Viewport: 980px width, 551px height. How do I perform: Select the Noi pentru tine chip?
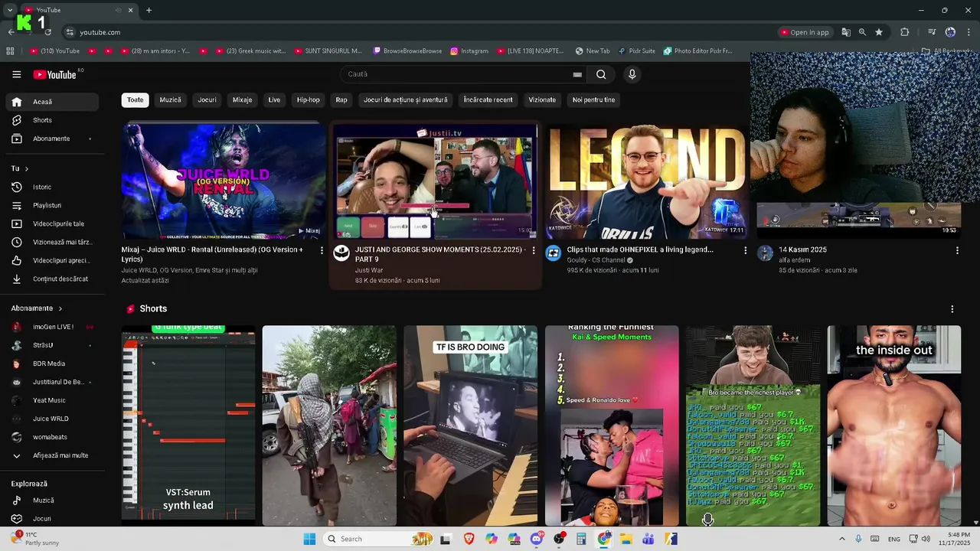pyautogui.click(x=593, y=100)
